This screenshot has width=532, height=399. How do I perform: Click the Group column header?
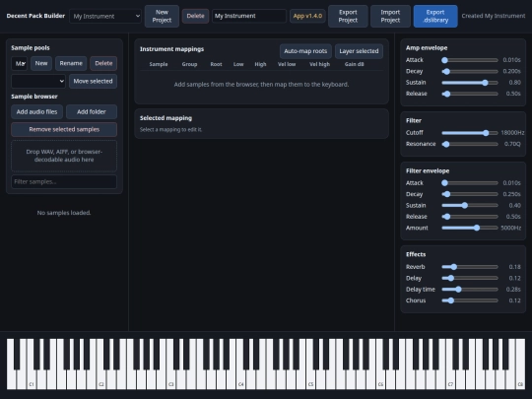coord(189,64)
